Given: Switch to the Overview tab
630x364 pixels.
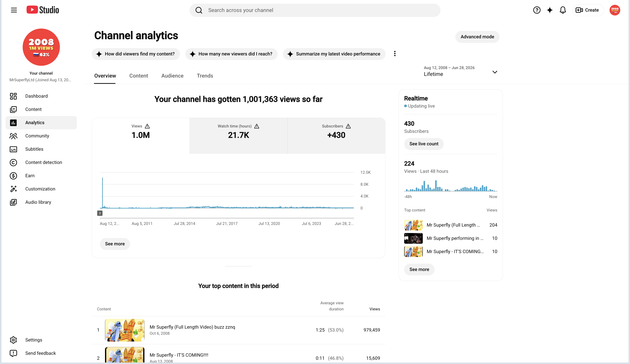Looking at the screenshot, I should 105,76.
